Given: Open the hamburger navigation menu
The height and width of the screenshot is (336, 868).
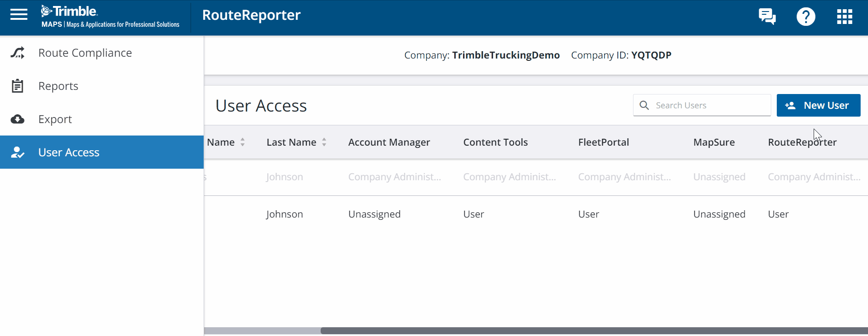Looking at the screenshot, I should point(19,15).
